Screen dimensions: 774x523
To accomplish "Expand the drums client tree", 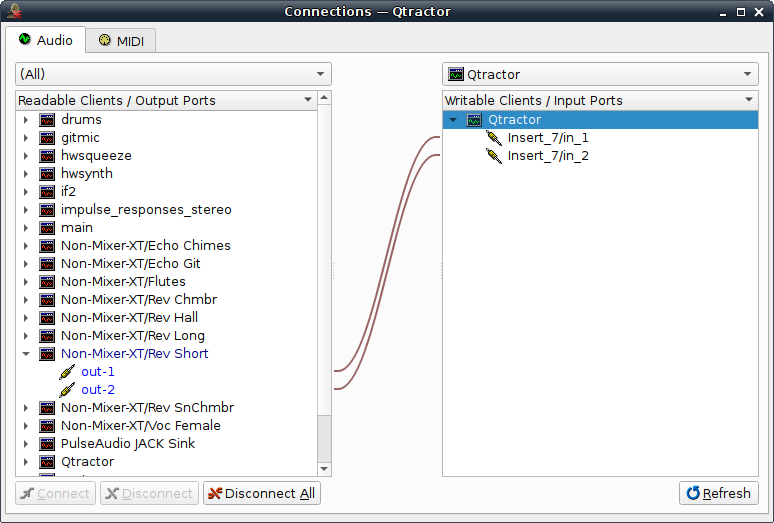I will pyautogui.click(x=26, y=120).
